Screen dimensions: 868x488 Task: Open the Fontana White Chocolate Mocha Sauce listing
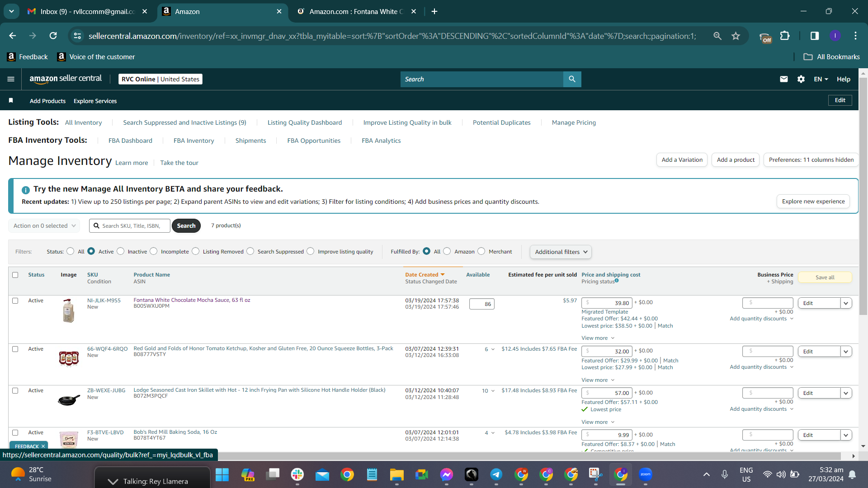192,300
